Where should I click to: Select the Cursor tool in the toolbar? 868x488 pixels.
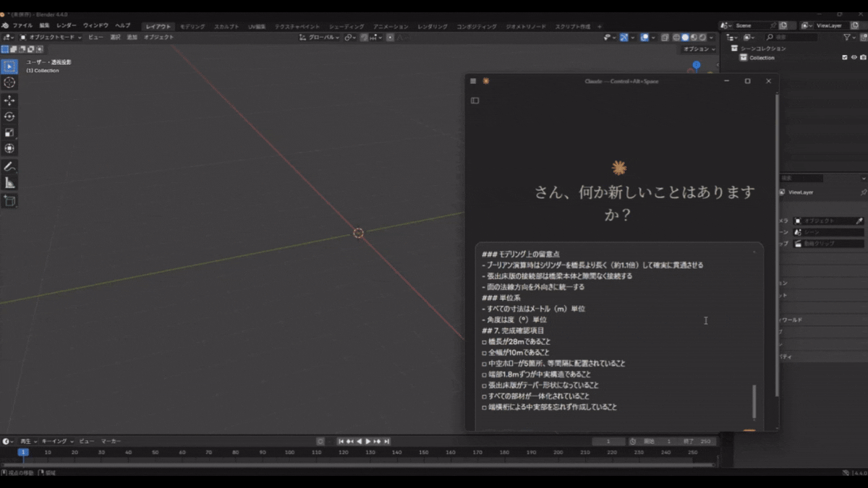[9, 82]
